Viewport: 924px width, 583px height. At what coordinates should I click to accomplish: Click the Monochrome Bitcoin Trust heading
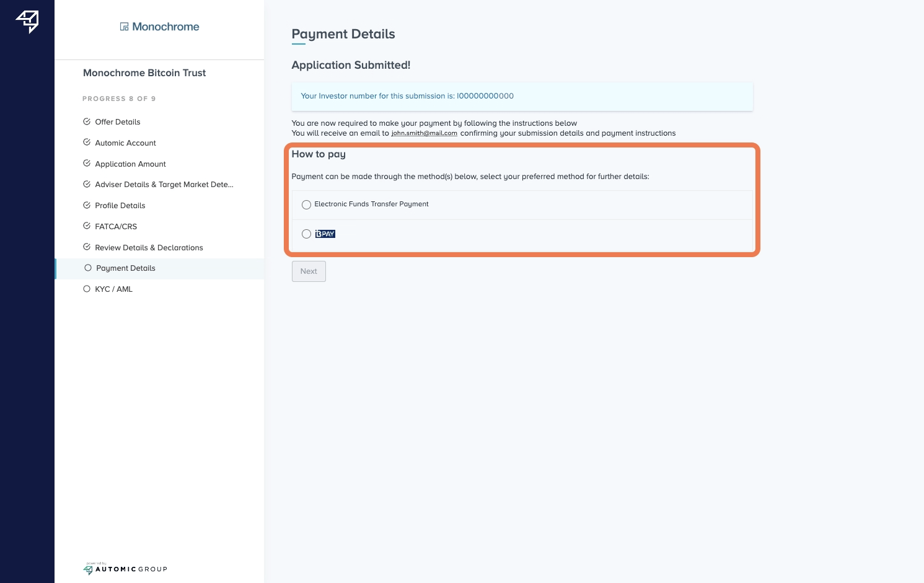coord(144,73)
